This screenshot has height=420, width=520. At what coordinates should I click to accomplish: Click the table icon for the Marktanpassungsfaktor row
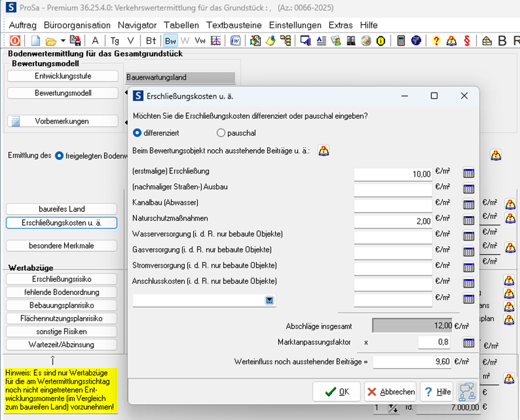468,342
